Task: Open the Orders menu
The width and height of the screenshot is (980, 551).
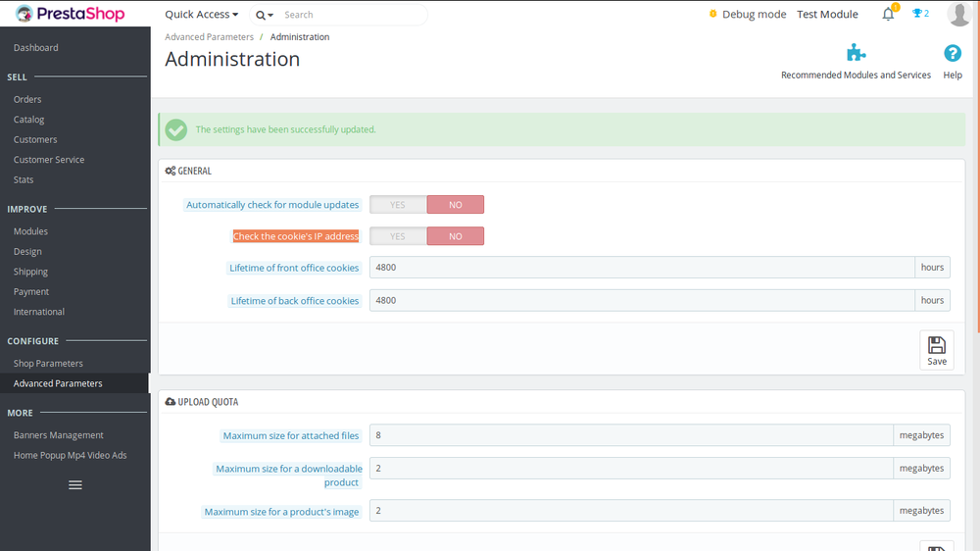Action: pyautogui.click(x=27, y=99)
